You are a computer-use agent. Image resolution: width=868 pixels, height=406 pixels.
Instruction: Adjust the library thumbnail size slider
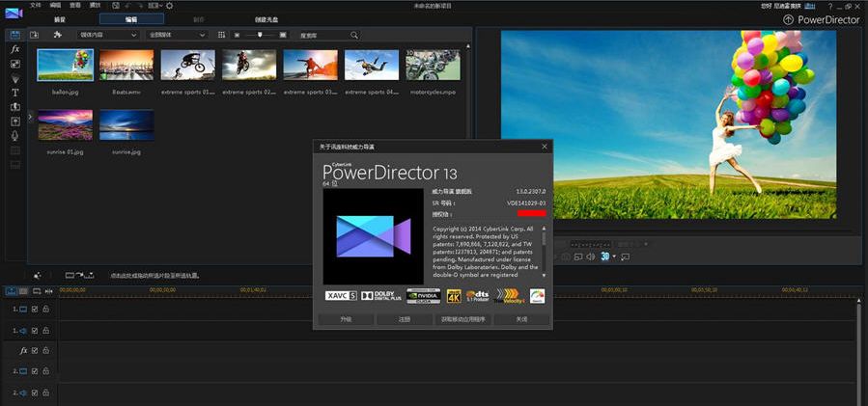pos(260,35)
